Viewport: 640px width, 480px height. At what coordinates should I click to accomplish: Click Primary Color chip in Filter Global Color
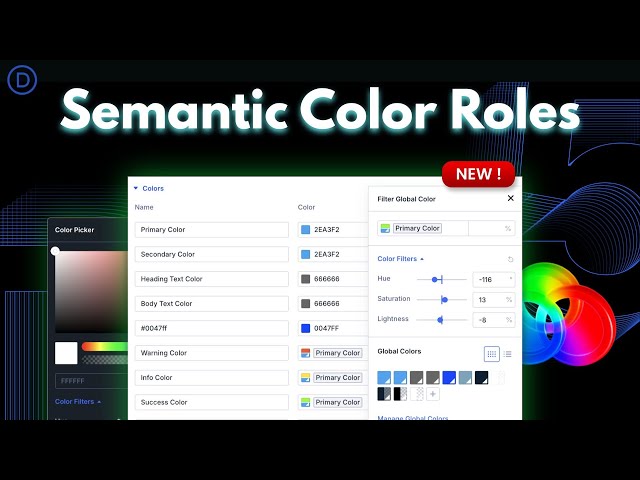click(x=417, y=228)
